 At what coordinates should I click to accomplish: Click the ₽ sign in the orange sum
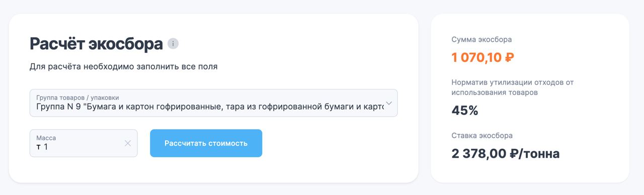[509, 57]
